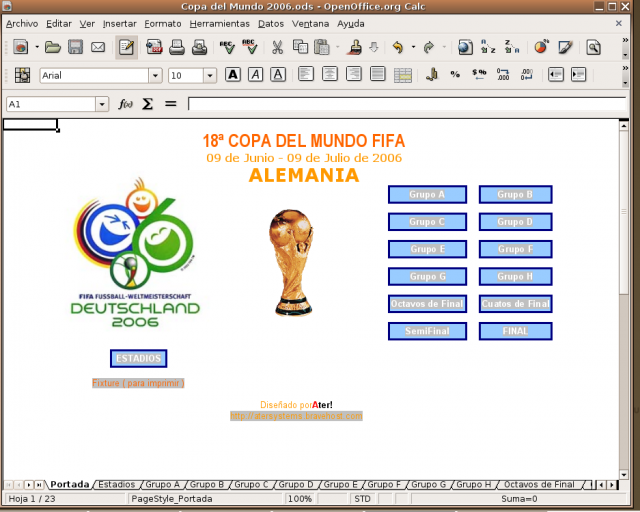Justify cell content
Image resolution: width=640 pixels, height=512 pixels.
(x=378, y=75)
